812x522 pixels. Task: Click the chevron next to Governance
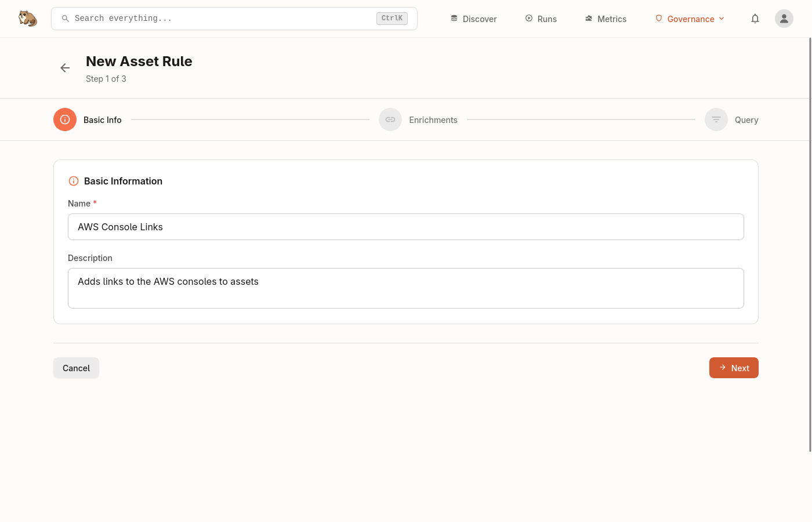click(x=722, y=19)
